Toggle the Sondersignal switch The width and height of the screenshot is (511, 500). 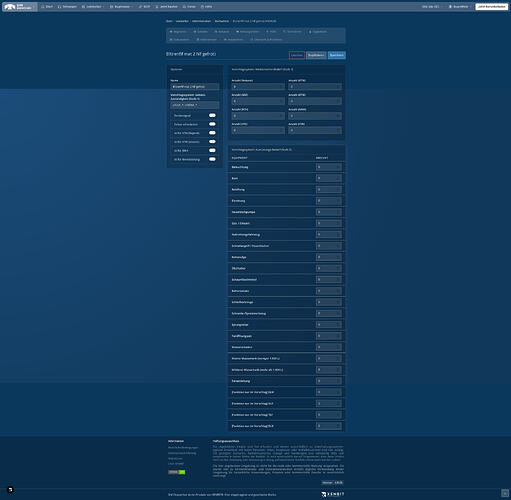212,115
